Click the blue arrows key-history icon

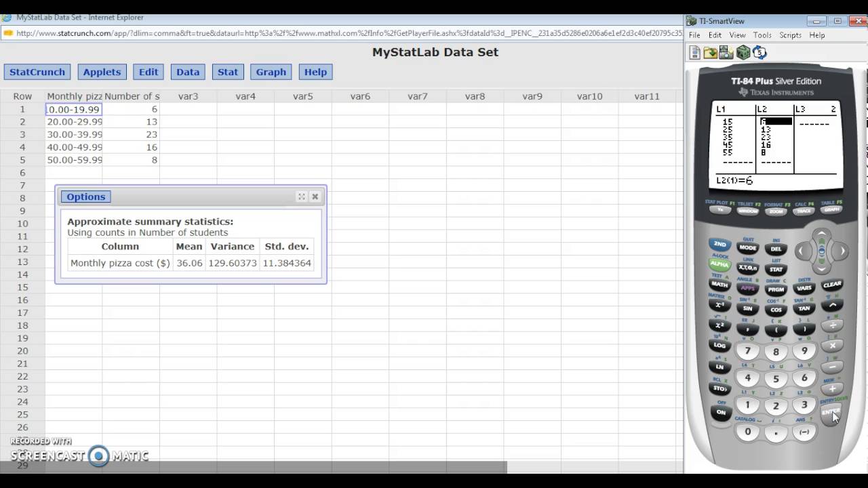759,53
